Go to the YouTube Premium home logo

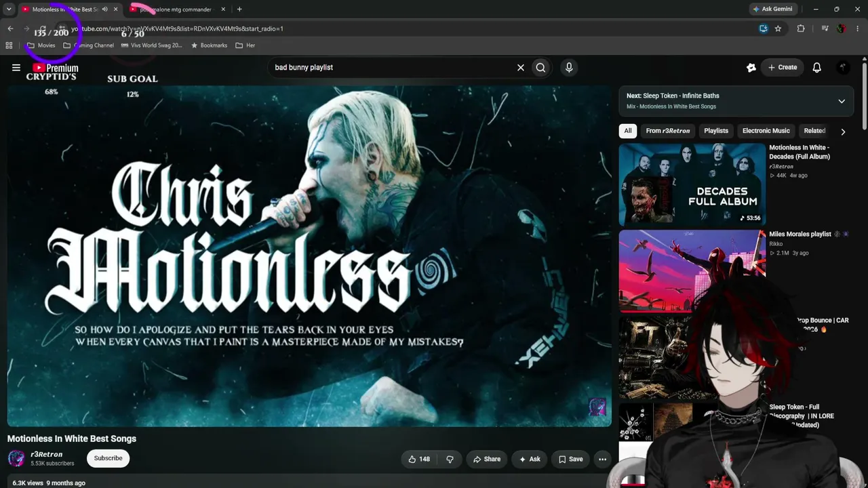click(x=56, y=68)
